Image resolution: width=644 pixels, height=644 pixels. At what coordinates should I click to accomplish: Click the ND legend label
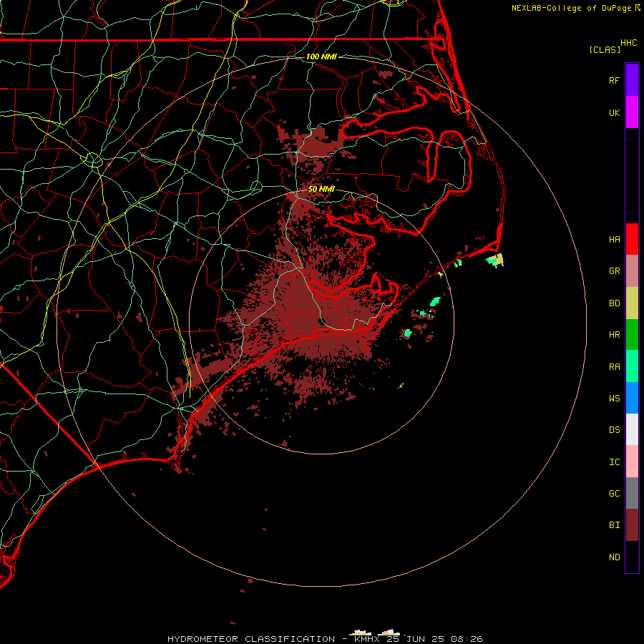(614, 557)
